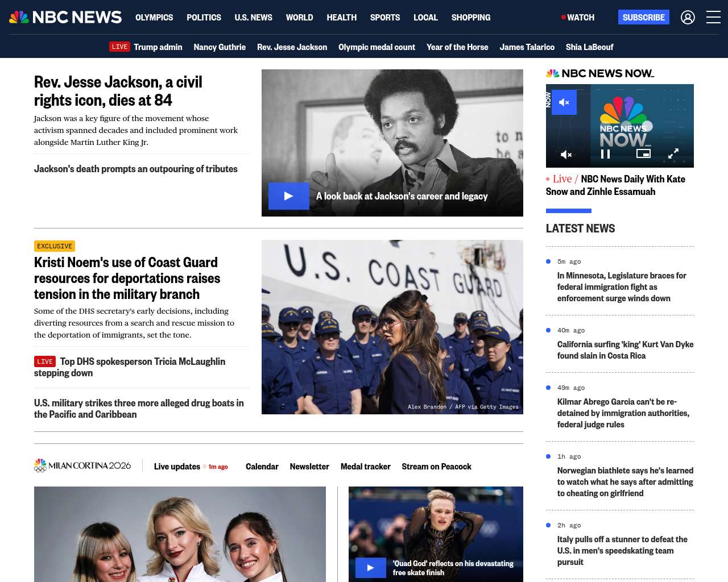Open Olympic Live updates link

[x=177, y=467]
